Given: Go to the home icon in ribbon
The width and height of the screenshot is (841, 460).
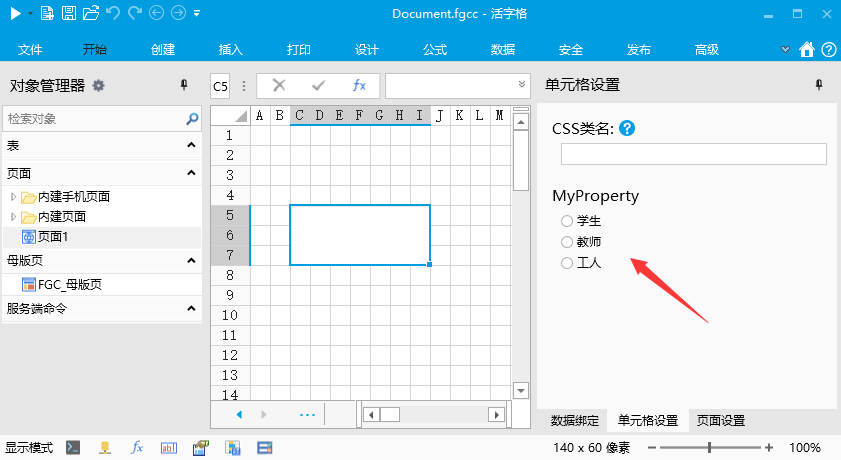Looking at the screenshot, I should click(x=807, y=49).
